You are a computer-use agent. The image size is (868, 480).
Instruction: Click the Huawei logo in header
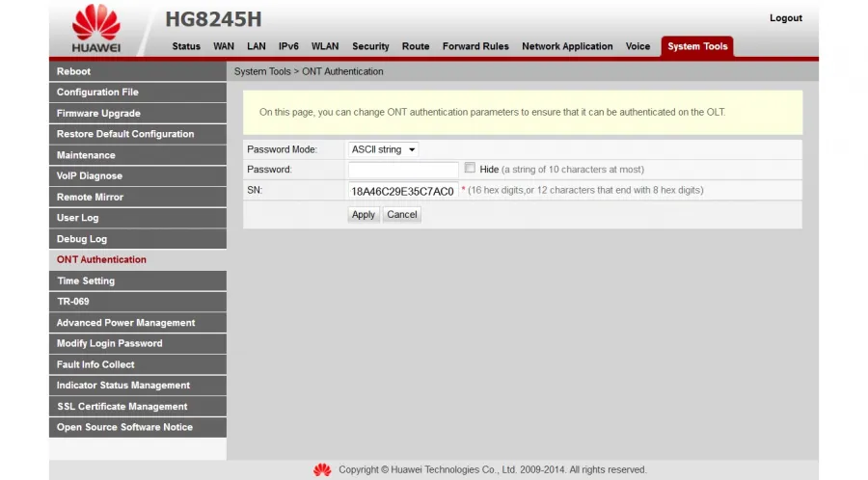pyautogui.click(x=96, y=29)
